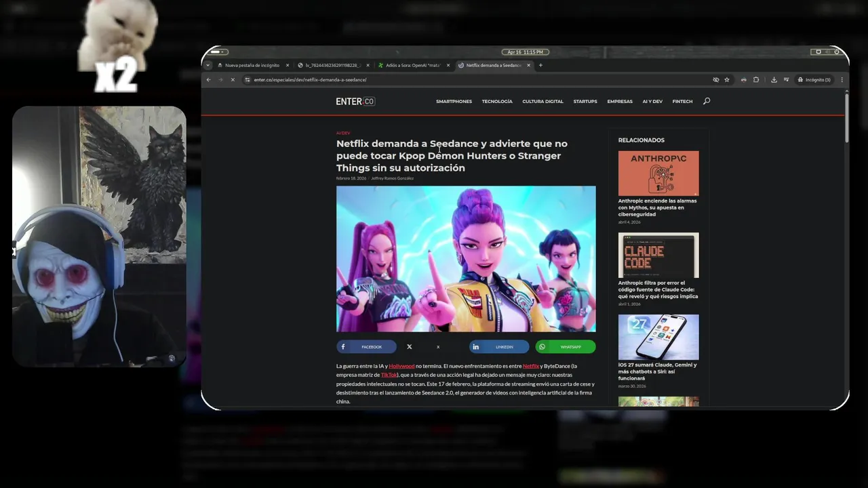The image size is (868, 488).
Task: Follow the Hollywood link in article text
Action: pyautogui.click(x=401, y=366)
